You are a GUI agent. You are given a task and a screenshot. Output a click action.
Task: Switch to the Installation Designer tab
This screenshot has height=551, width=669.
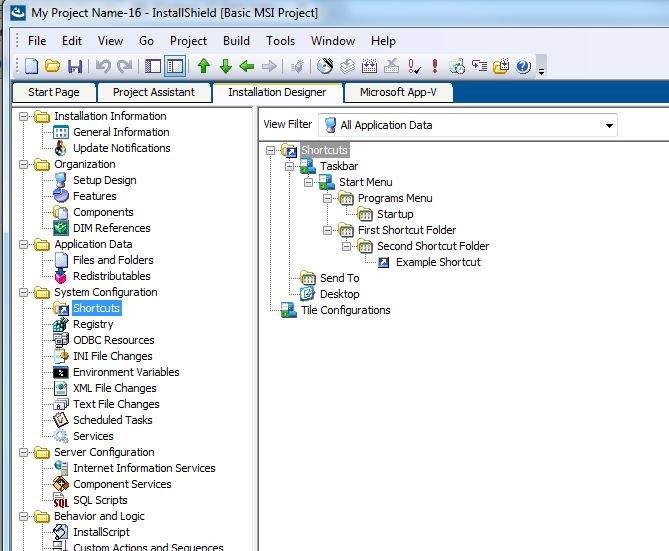click(277, 92)
